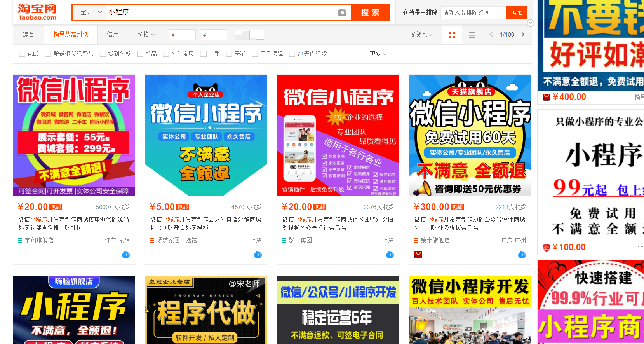Check the 货到付款 filter

(x=103, y=54)
